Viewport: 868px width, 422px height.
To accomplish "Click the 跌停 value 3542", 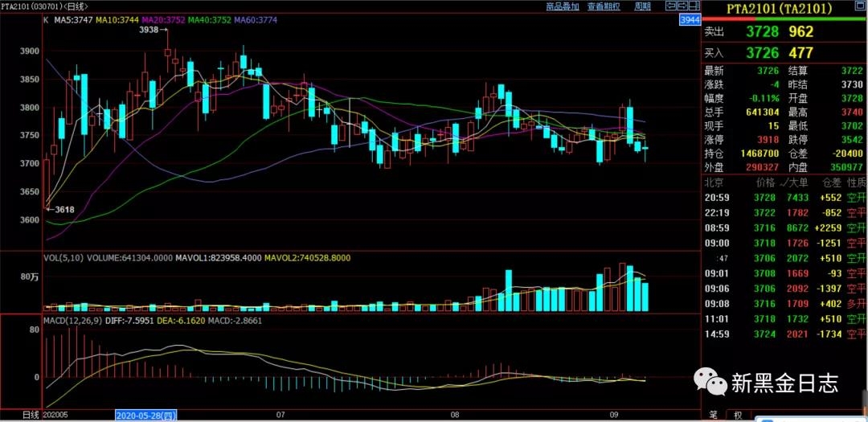I will [x=853, y=139].
